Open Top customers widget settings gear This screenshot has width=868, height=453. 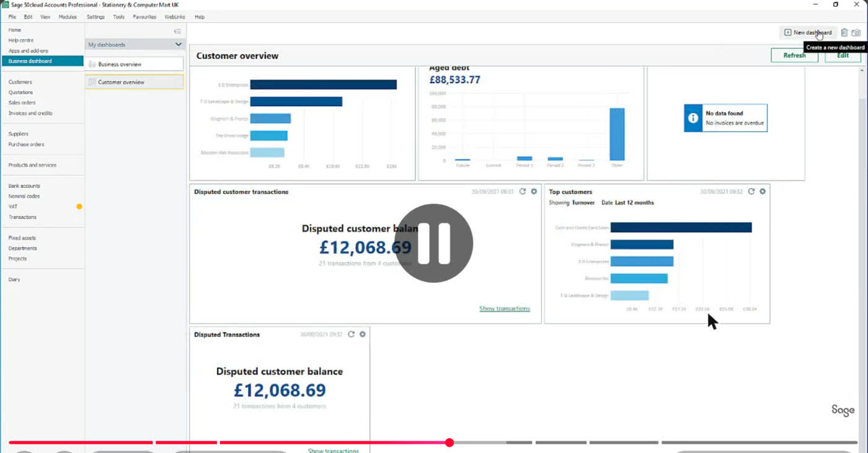coord(763,192)
